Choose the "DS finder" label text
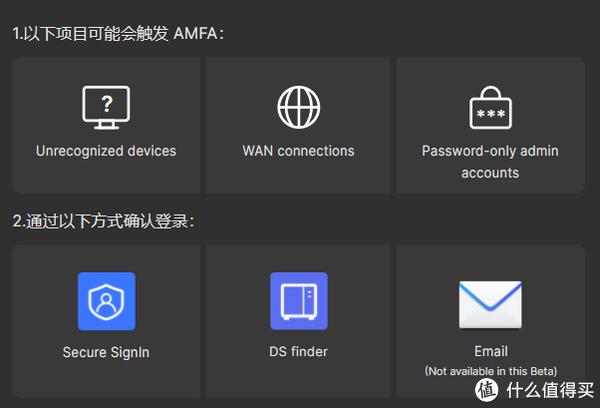This screenshot has height=408, width=600. [298, 352]
